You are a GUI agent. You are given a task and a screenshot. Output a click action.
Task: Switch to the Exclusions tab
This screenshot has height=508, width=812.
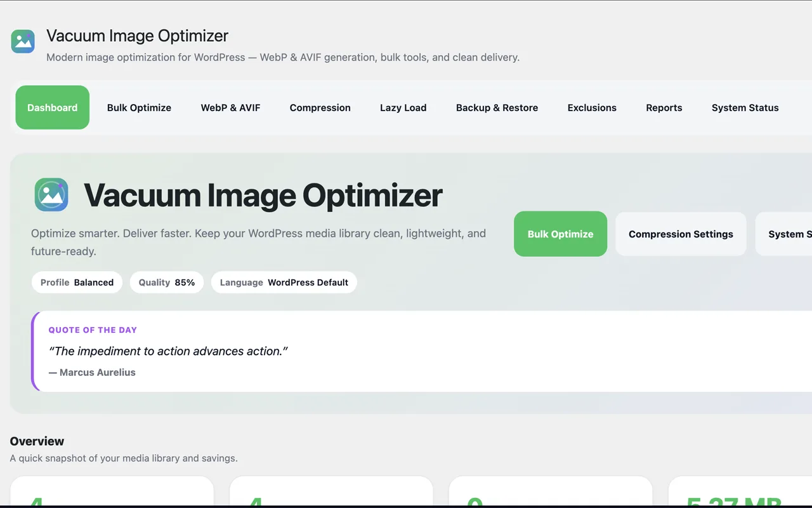pos(592,107)
